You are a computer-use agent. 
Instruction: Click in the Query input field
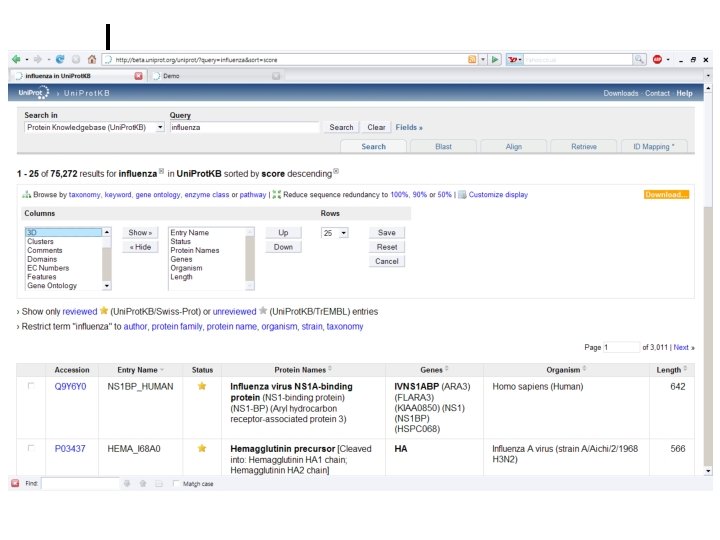(244, 127)
